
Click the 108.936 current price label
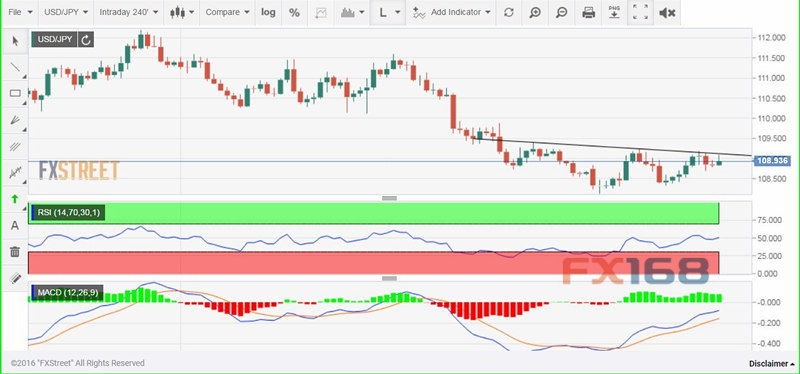tap(771, 161)
